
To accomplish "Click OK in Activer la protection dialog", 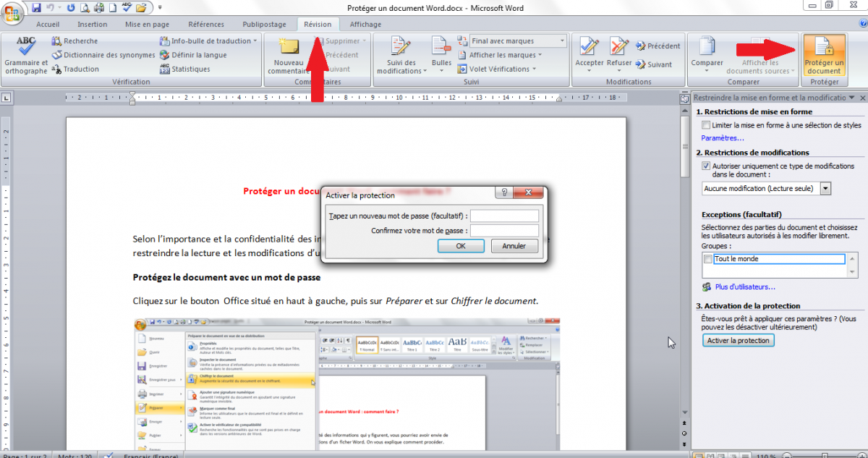I will pos(461,246).
